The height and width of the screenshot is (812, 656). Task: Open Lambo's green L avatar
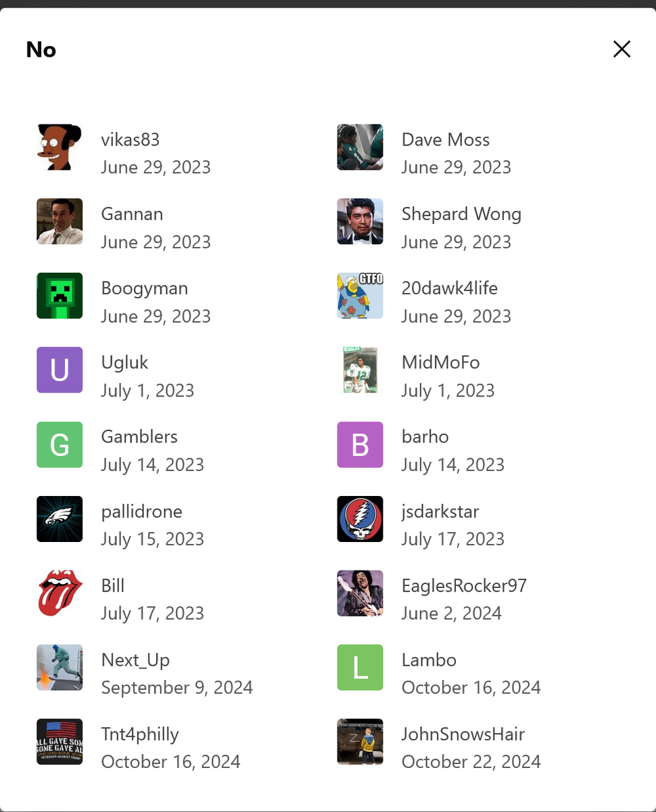(x=360, y=667)
